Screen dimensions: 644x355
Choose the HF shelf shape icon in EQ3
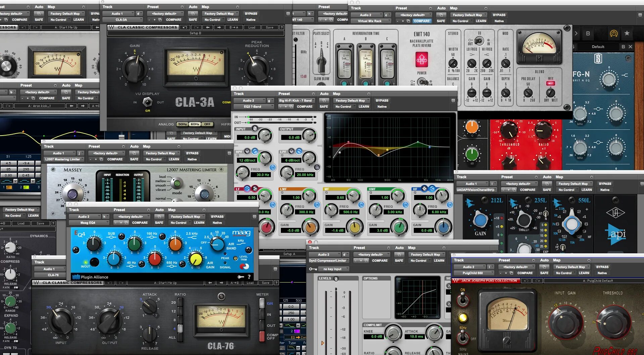click(x=432, y=189)
